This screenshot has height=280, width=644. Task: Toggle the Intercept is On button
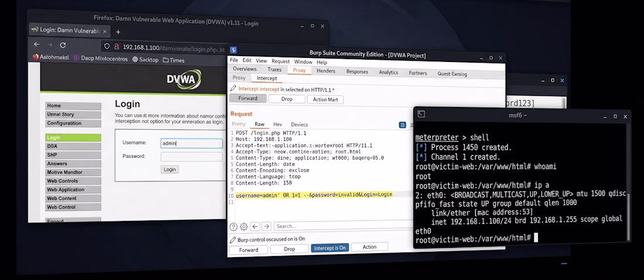(330, 248)
